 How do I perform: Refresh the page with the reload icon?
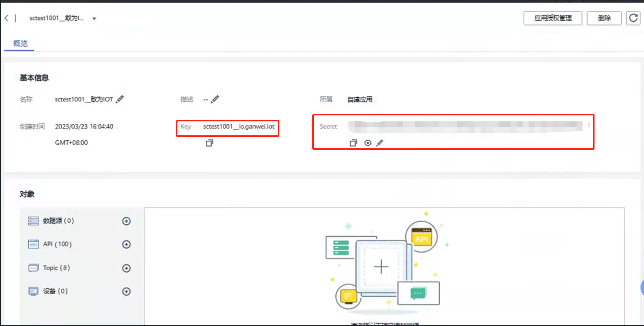pyautogui.click(x=634, y=18)
